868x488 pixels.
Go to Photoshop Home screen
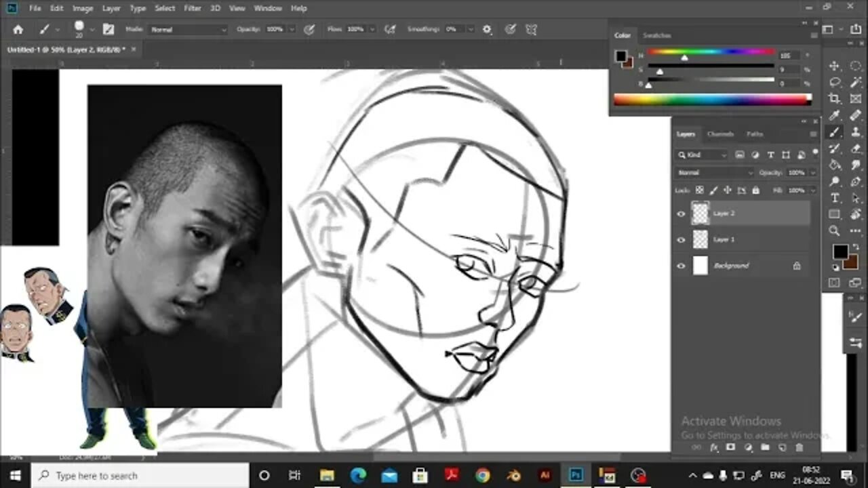pyautogui.click(x=18, y=30)
